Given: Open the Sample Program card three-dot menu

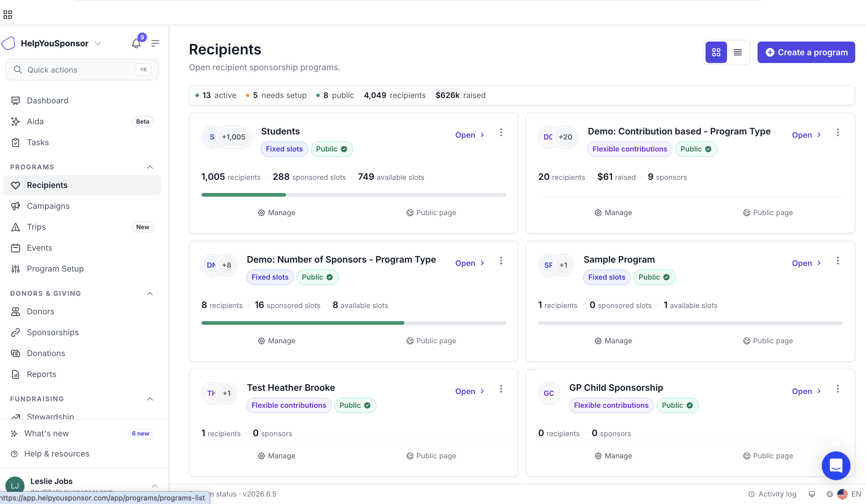Looking at the screenshot, I should (x=838, y=261).
